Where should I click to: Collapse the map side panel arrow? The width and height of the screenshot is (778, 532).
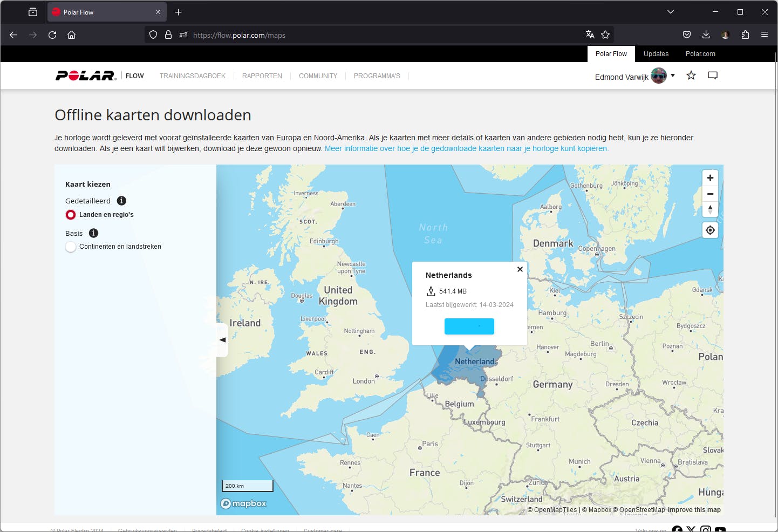[222, 340]
